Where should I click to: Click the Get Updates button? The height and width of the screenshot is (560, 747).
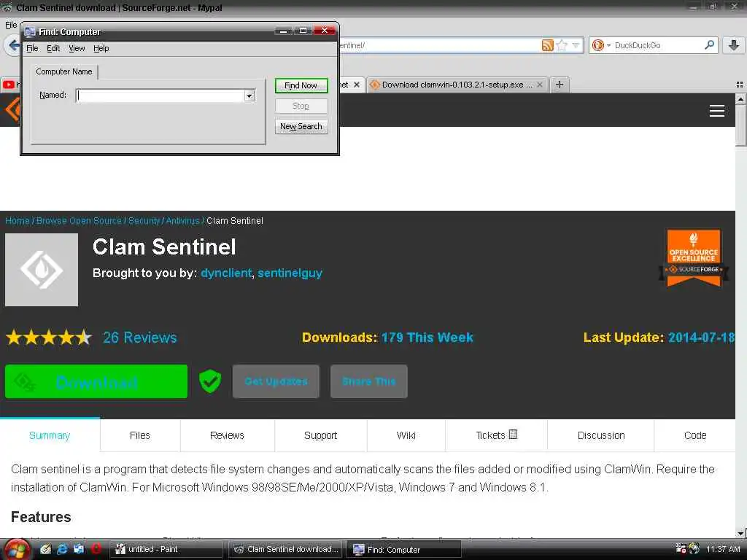pos(276,381)
